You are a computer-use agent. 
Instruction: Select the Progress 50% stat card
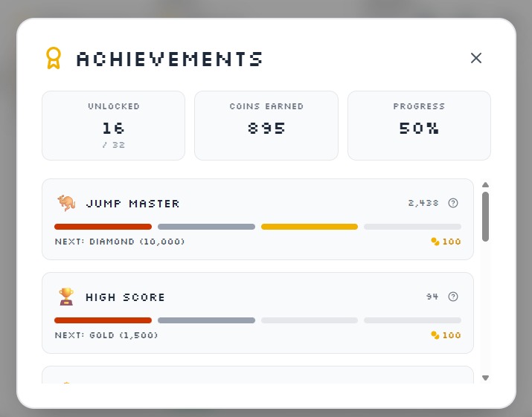[419, 125]
